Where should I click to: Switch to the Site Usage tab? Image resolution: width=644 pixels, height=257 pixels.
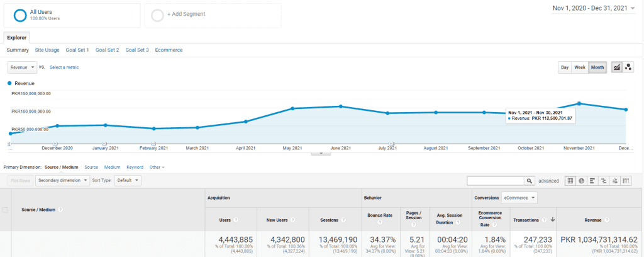pos(47,50)
